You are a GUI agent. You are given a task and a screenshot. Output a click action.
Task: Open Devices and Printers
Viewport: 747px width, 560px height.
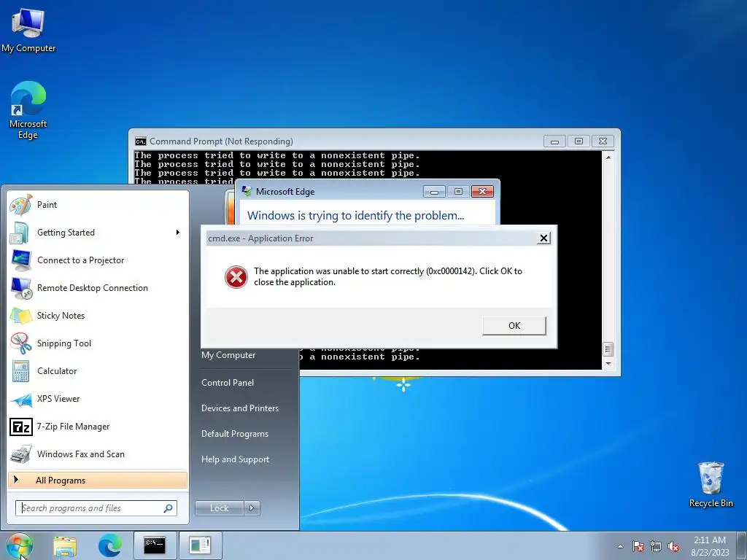(x=239, y=408)
